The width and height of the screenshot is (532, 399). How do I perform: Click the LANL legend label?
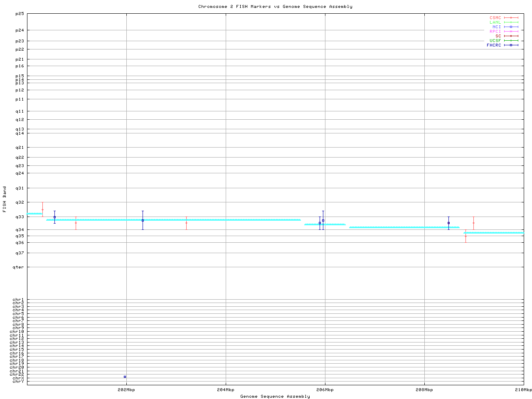(495, 22)
